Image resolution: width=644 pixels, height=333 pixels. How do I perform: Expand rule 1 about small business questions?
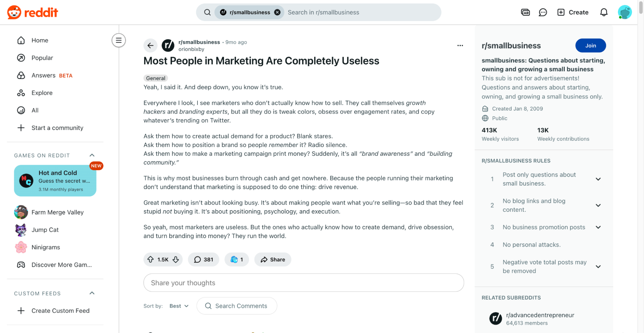point(598,179)
